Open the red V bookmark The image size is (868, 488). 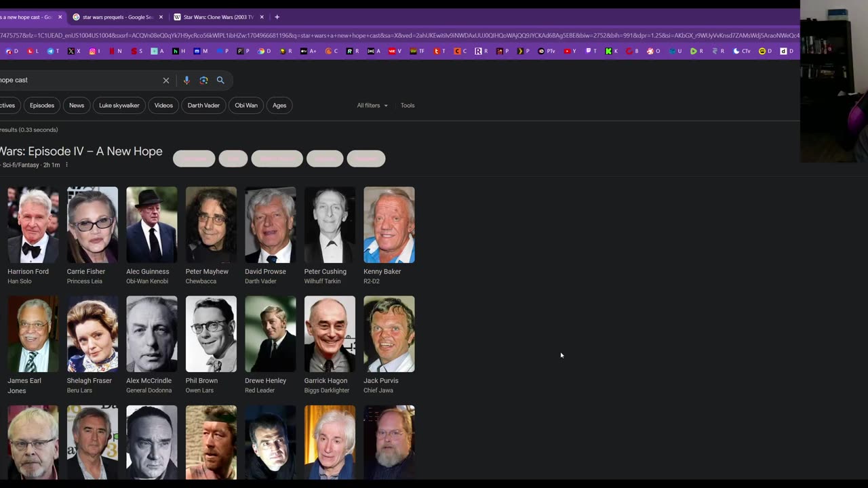tap(395, 51)
